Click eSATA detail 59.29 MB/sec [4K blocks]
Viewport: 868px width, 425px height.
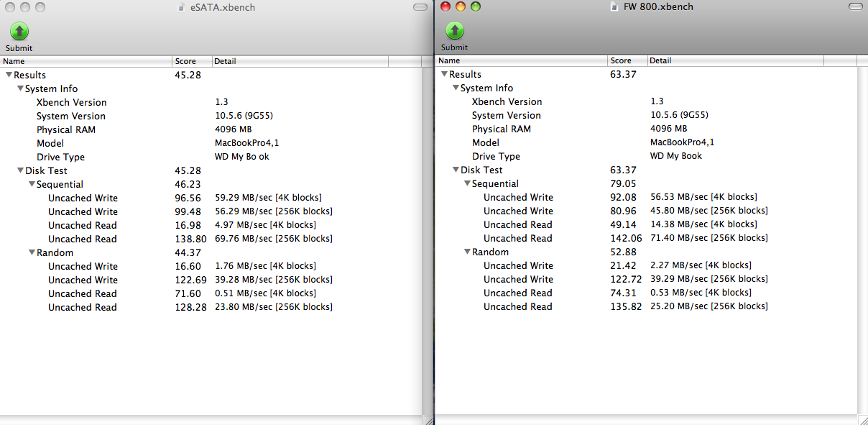268,198
